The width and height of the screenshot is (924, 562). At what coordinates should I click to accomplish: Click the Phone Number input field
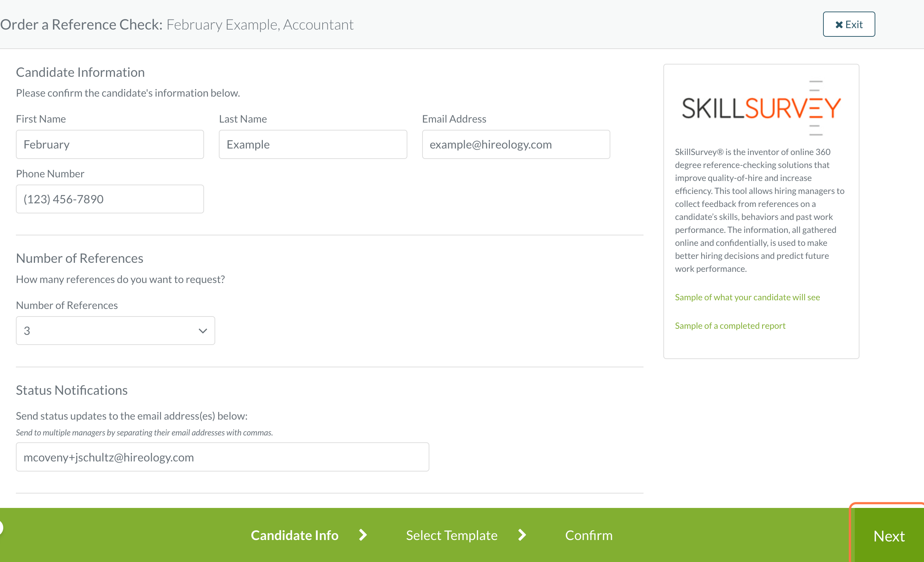point(110,199)
